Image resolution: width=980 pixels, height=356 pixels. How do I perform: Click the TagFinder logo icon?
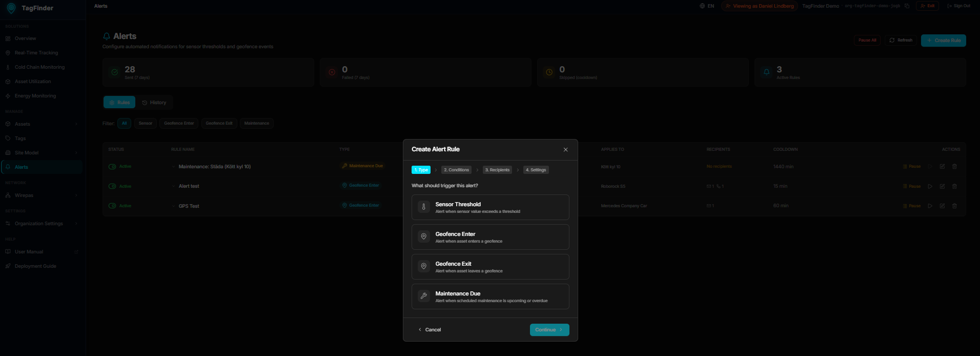(11, 8)
